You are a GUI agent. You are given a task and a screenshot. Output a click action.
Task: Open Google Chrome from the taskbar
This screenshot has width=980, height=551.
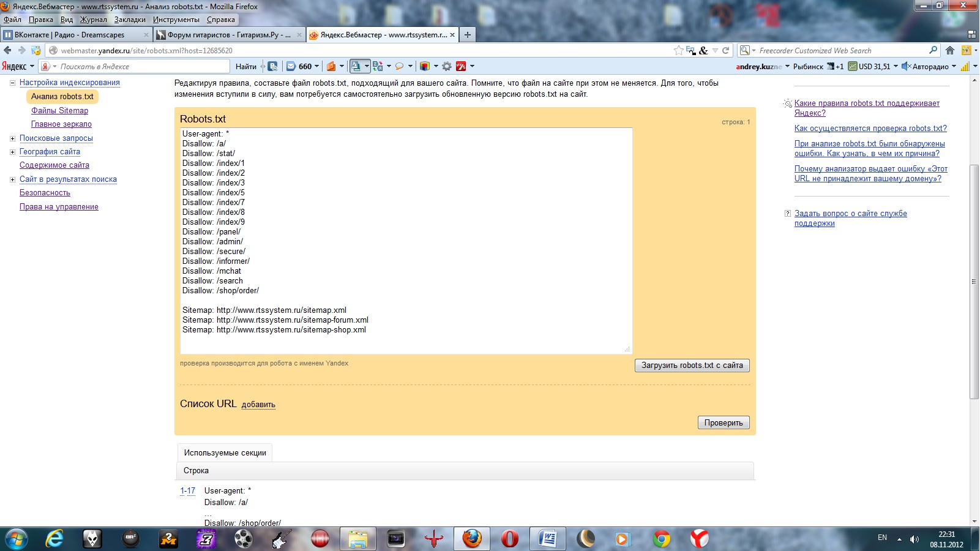(x=661, y=539)
